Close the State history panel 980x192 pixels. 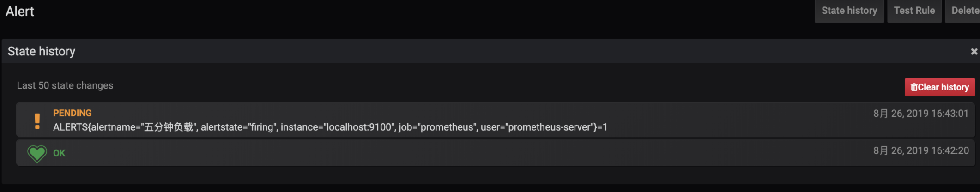[974, 52]
